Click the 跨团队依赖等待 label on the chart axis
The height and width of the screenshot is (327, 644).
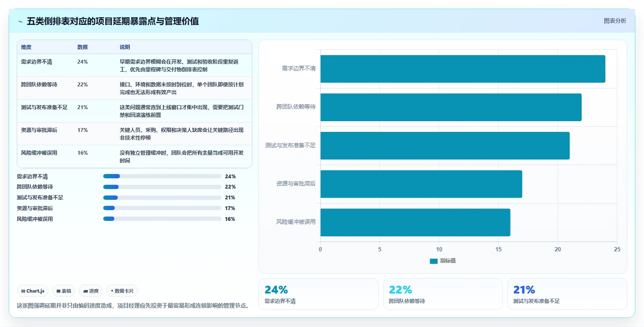tap(296, 107)
